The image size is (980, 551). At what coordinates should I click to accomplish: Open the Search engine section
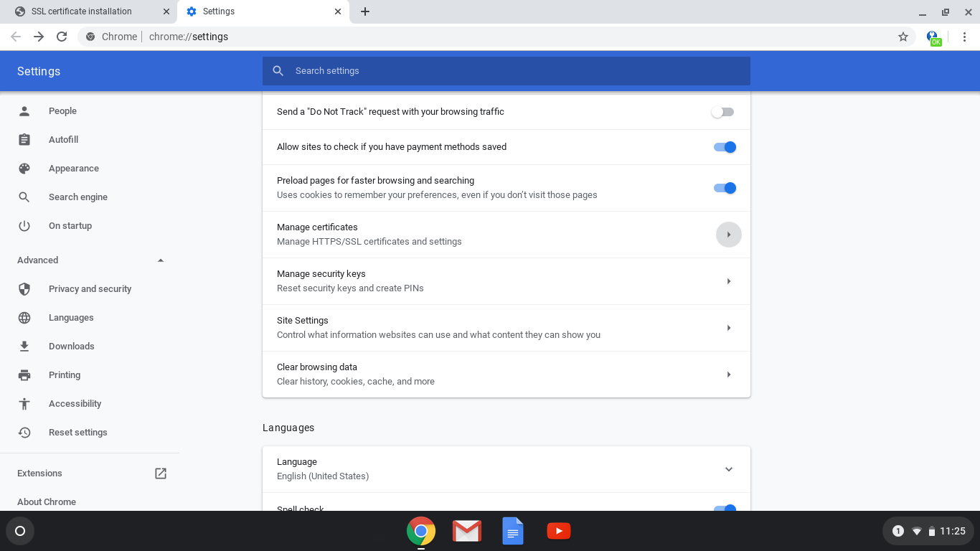pyautogui.click(x=77, y=197)
